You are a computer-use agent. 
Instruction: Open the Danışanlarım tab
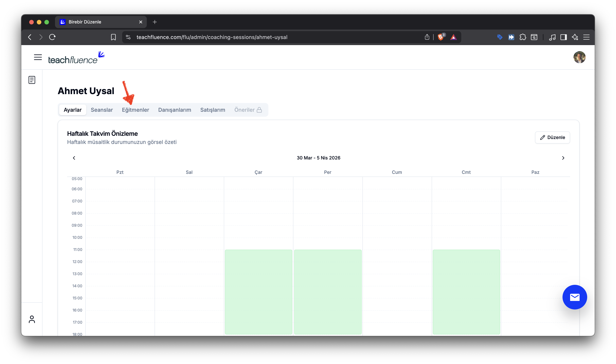point(174,110)
